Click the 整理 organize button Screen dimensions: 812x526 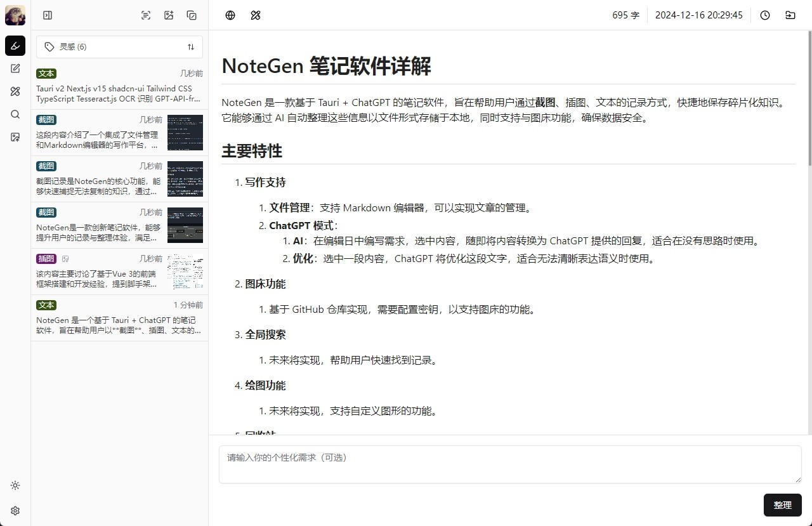[783, 505]
